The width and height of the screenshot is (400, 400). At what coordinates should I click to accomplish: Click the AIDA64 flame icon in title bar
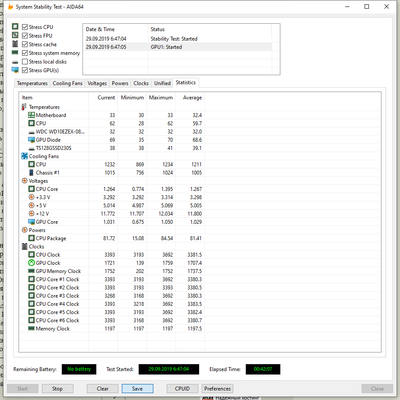pos(11,7)
